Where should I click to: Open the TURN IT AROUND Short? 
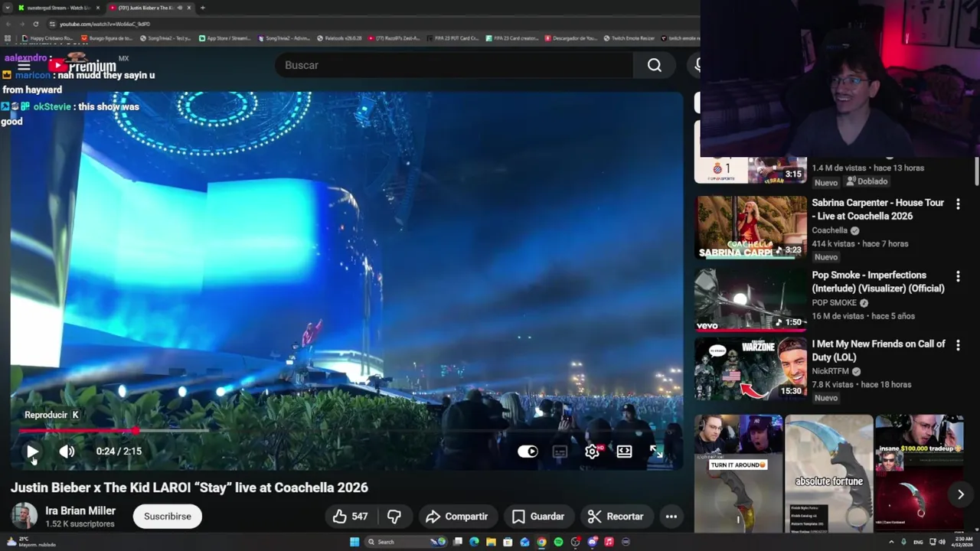(x=738, y=473)
